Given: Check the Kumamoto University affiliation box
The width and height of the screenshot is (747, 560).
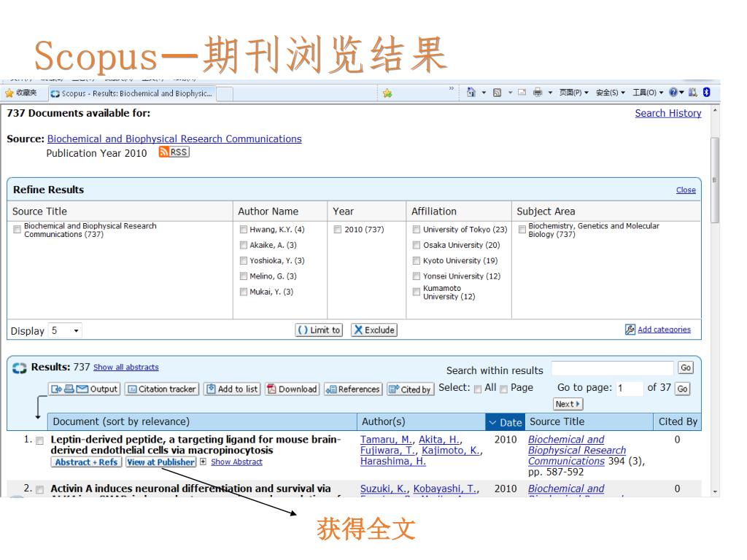Looking at the screenshot, I should 417,292.
